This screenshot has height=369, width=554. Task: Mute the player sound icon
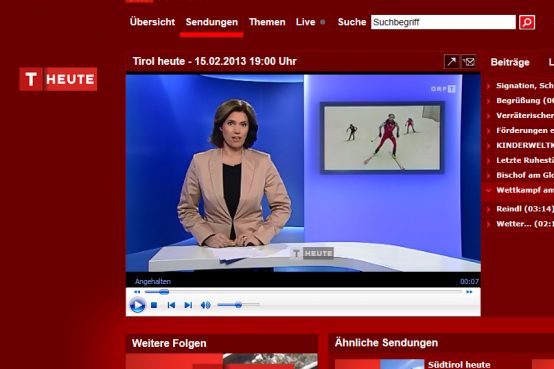pyautogui.click(x=205, y=305)
